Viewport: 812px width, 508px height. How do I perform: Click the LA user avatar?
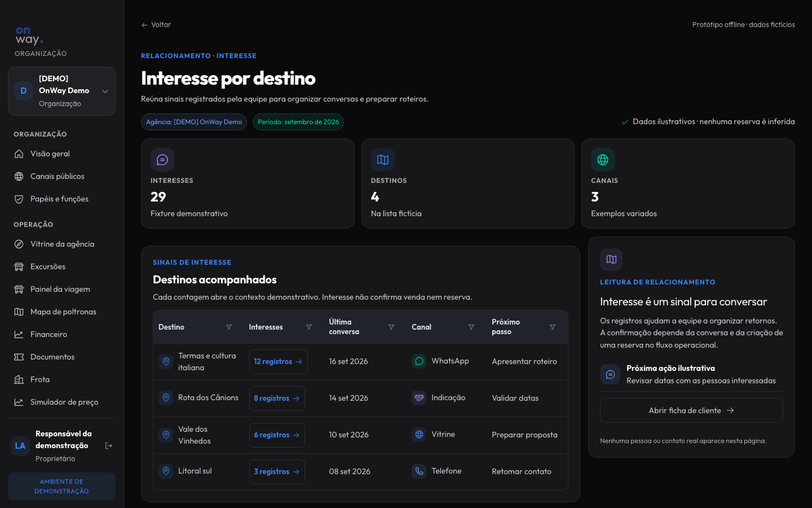[20, 446]
